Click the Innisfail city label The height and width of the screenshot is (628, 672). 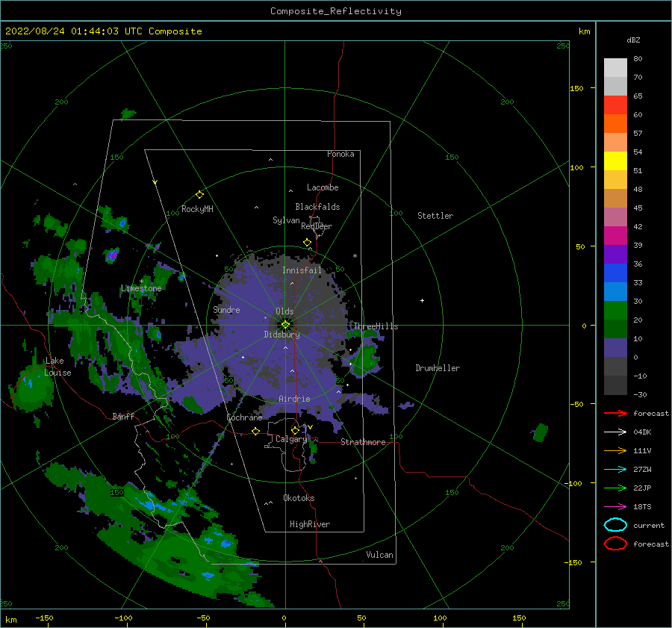pos(302,270)
